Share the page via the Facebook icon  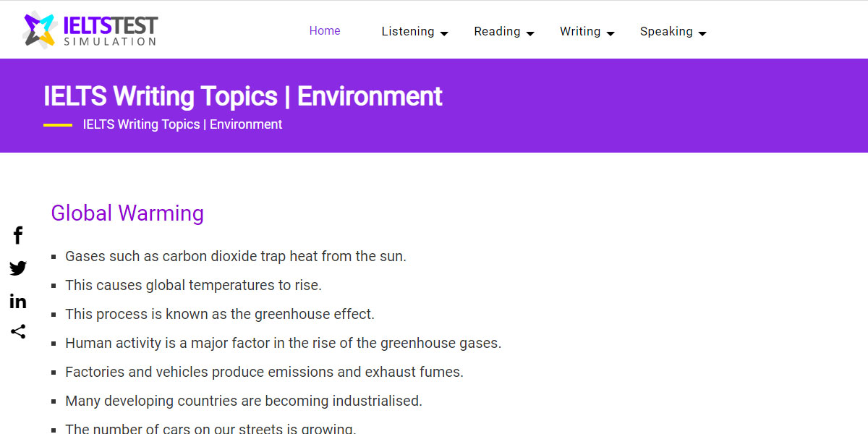tap(17, 235)
